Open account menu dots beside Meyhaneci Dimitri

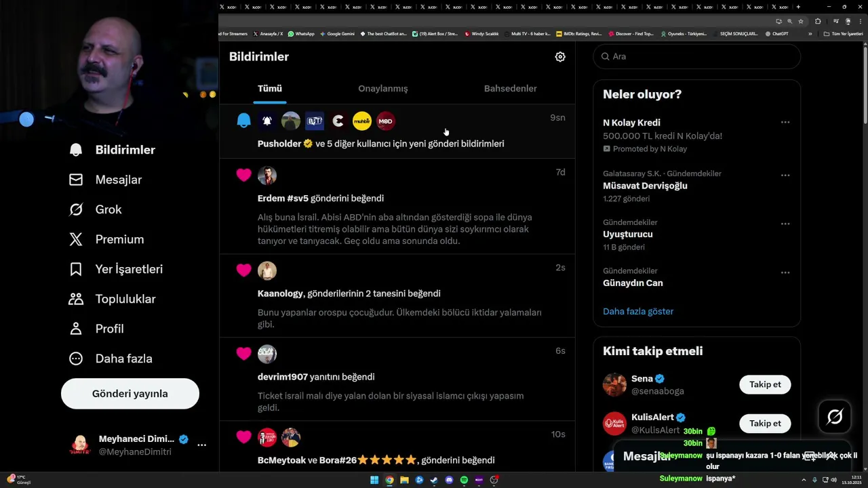tap(201, 445)
